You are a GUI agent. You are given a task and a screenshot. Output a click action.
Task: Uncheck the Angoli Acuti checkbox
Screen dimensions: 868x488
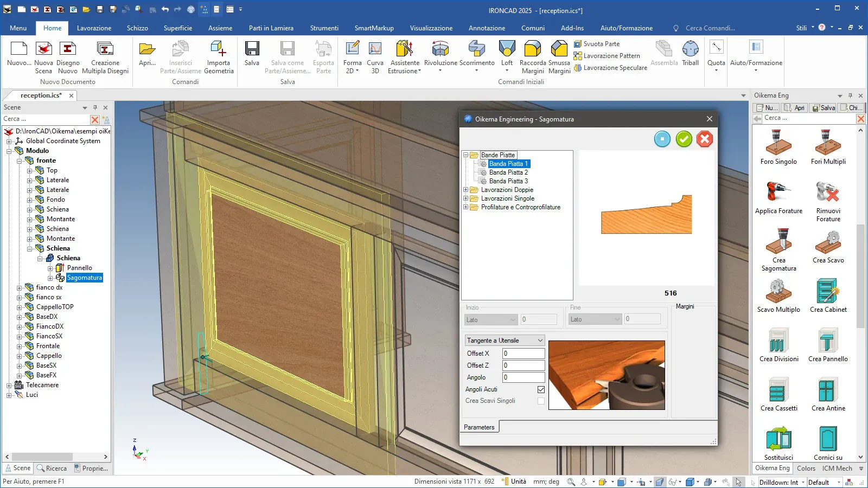pyautogui.click(x=541, y=389)
